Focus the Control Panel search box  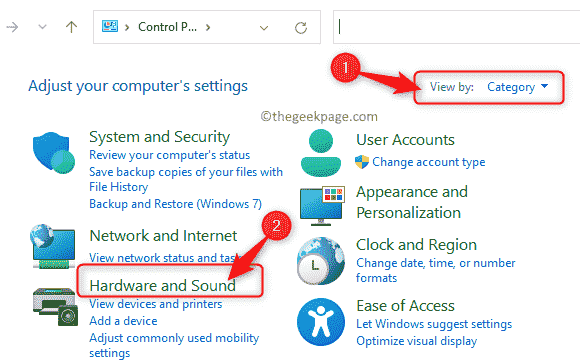point(456,27)
